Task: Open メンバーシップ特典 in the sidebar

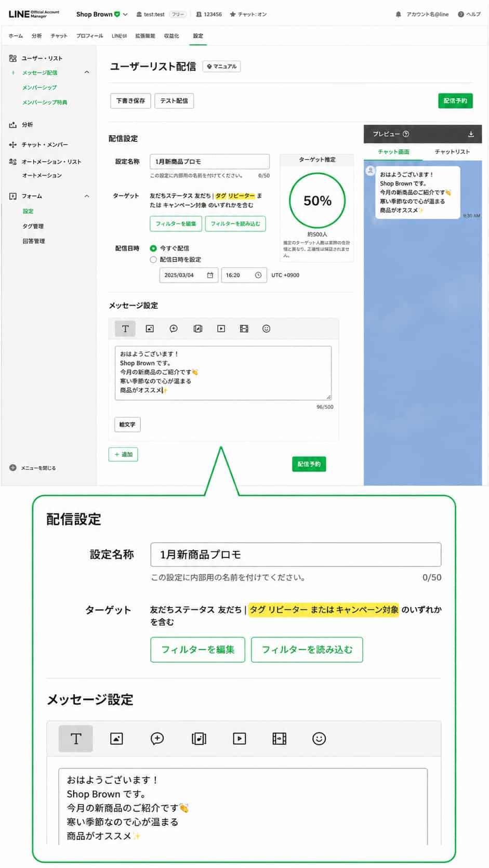Action: point(45,102)
